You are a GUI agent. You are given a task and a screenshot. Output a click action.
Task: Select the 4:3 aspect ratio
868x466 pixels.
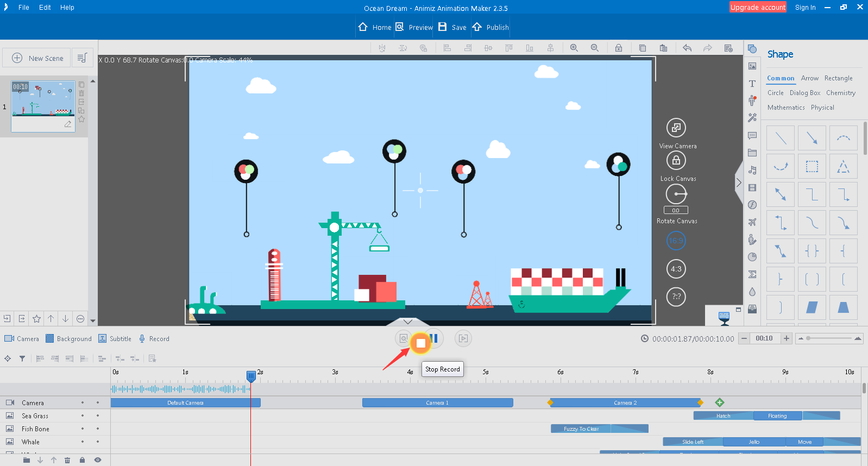676,269
